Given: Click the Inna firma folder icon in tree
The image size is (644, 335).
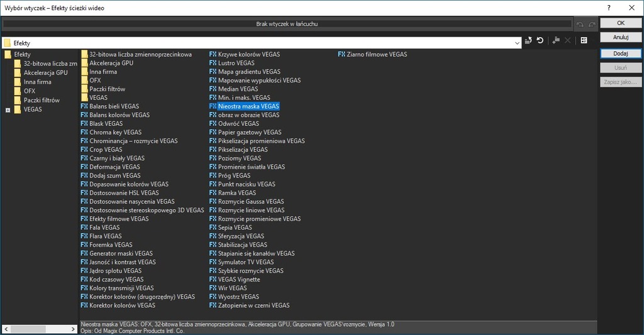Looking at the screenshot, I should click(x=17, y=82).
